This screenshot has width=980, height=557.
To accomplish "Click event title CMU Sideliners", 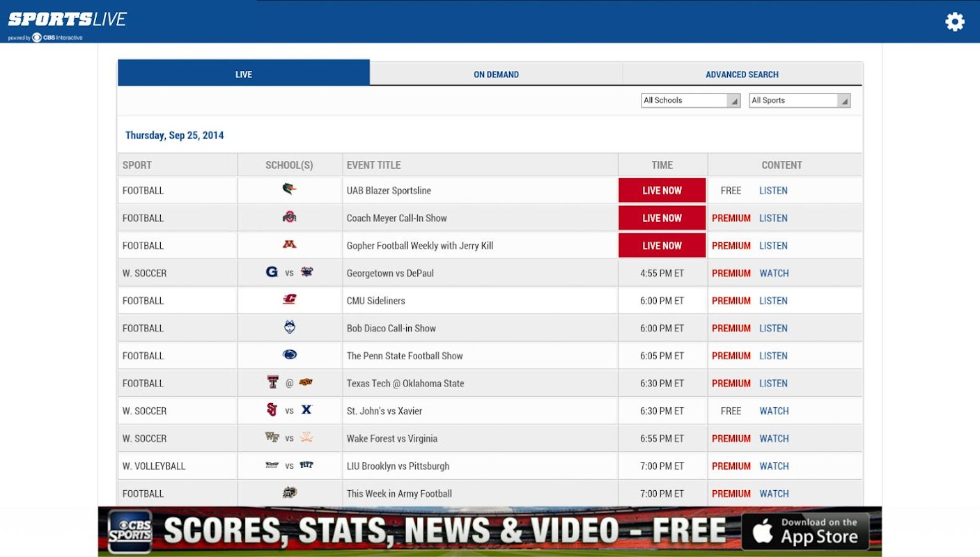I will pyautogui.click(x=376, y=301).
